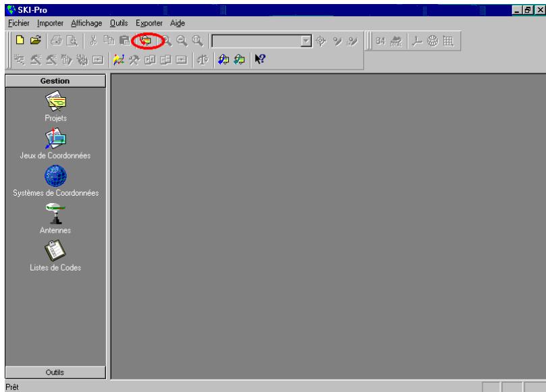Open the Affichage menu
This screenshot has height=392, width=546.
pos(86,23)
